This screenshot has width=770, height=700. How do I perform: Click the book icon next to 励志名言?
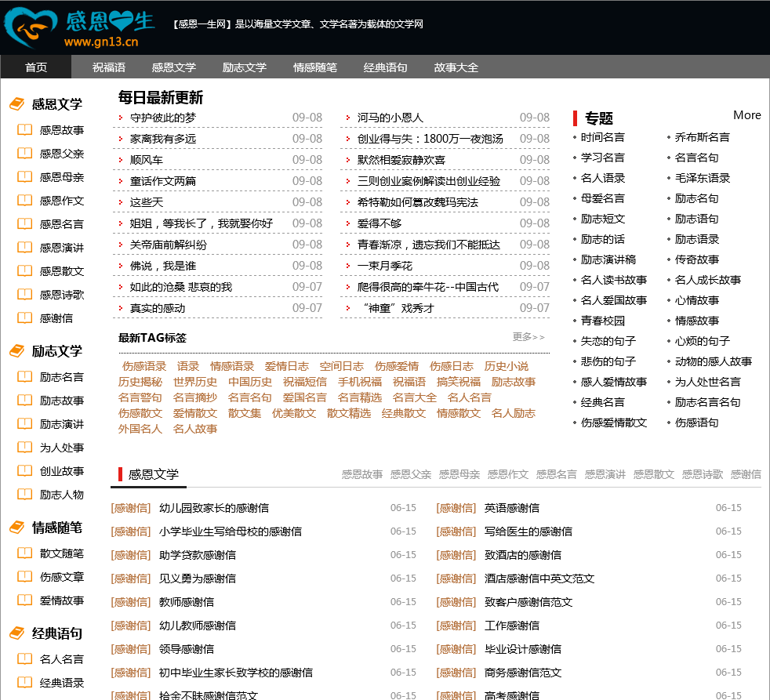click(x=24, y=377)
